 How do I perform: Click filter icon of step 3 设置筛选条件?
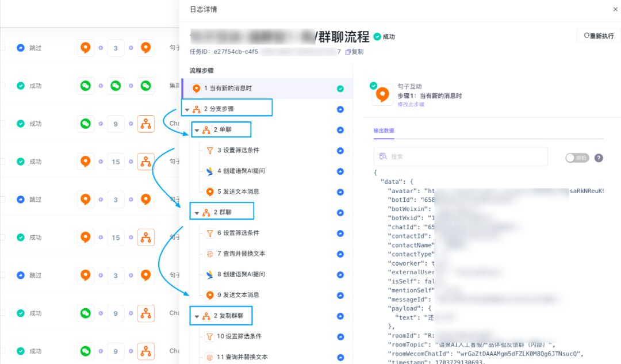point(210,151)
